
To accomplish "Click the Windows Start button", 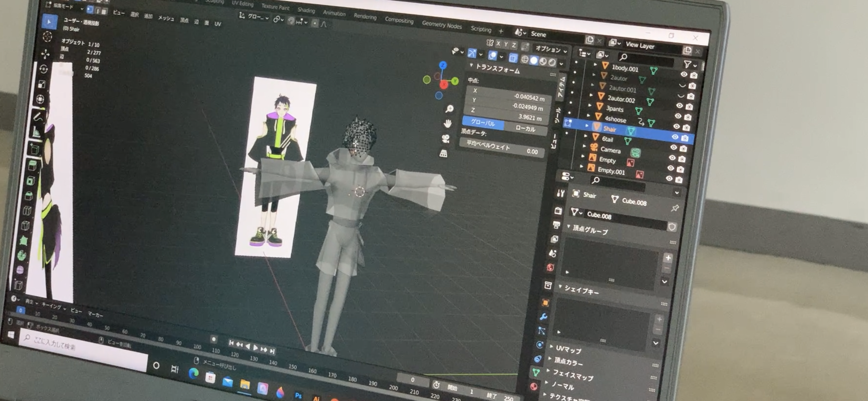I will click(11, 335).
